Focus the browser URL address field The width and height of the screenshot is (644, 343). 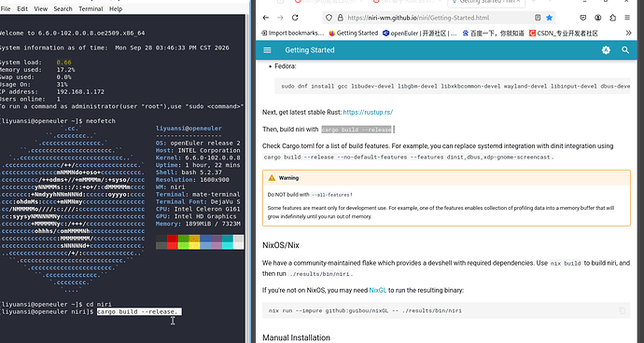click(x=440, y=18)
